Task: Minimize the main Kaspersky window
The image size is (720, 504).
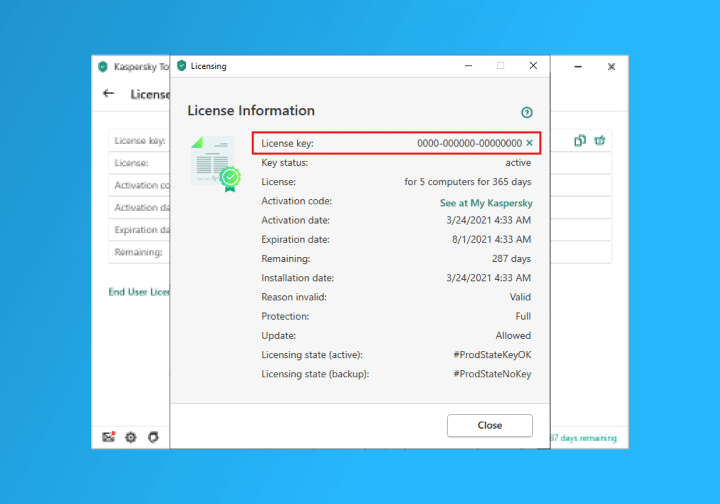Action: pyautogui.click(x=577, y=67)
